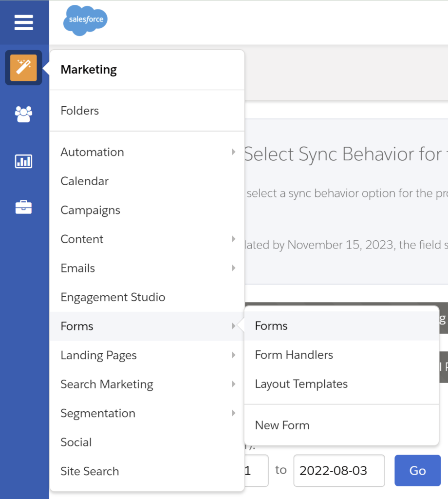Expand the Landing Pages submenu arrow
Screen dimensions: 448x499
[233, 355]
